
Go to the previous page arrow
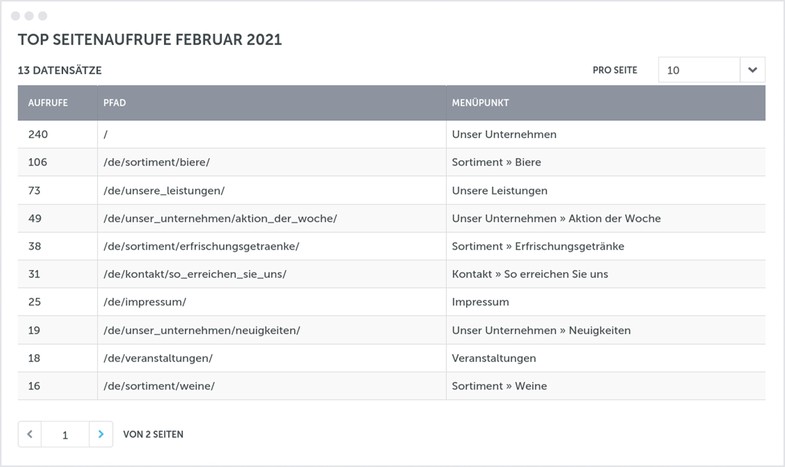(x=30, y=434)
